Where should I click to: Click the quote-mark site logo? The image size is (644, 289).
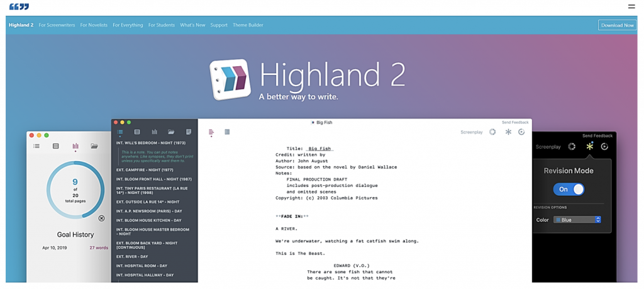click(19, 6)
